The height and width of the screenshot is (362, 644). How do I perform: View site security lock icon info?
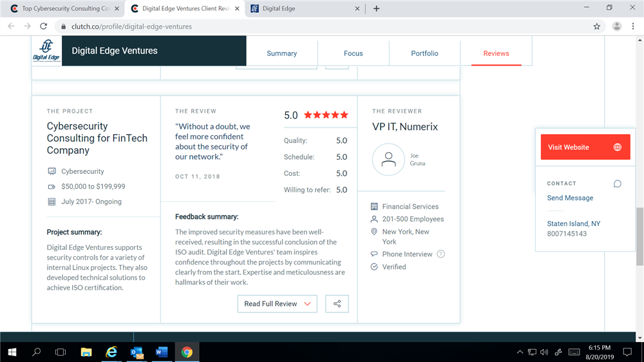point(63,26)
